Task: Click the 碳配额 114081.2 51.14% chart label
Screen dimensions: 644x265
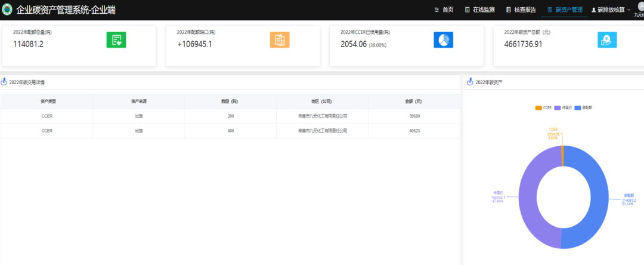Action: point(629,200)
